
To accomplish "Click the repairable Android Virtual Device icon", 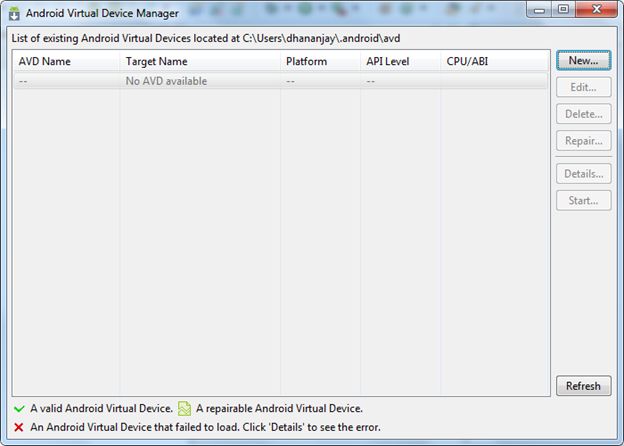I will [184, 409].
